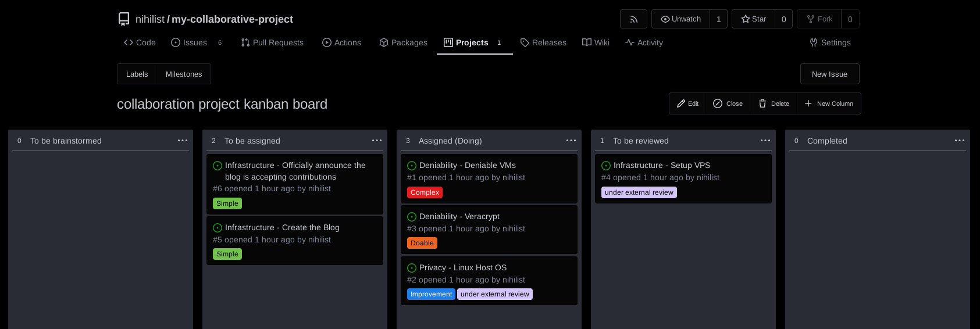Expand the Completed column three-dot menu

960,141
